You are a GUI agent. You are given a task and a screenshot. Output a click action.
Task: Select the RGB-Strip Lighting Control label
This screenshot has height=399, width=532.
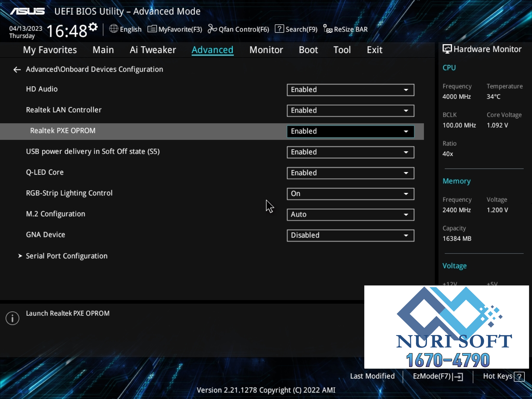pyautogui.click(x=69, y=193)
